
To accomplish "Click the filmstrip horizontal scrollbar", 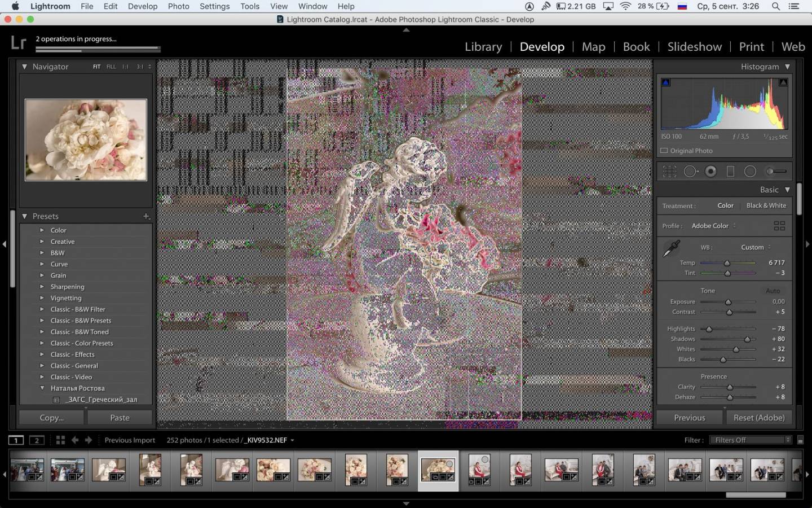I will point(756,496).
